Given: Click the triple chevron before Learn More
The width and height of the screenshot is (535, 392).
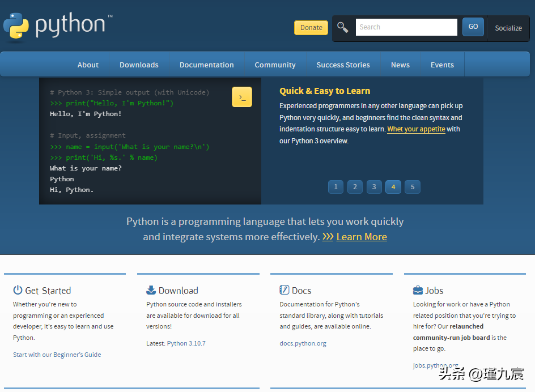Looking at the screenshot, I should [328, 236].
